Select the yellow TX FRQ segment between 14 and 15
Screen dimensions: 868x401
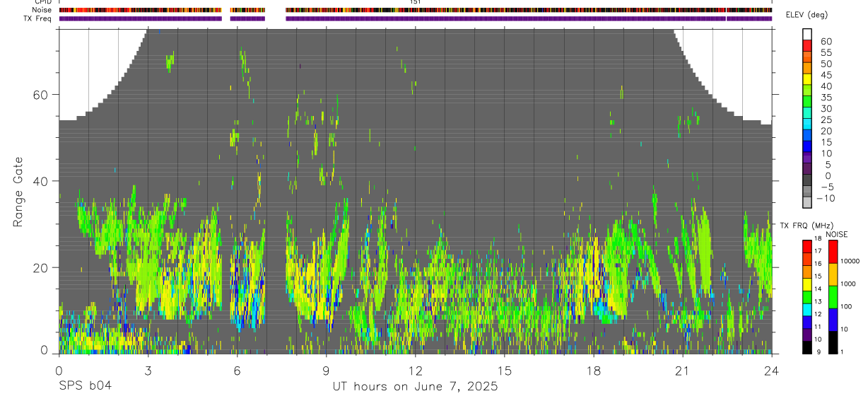[807, 284]
